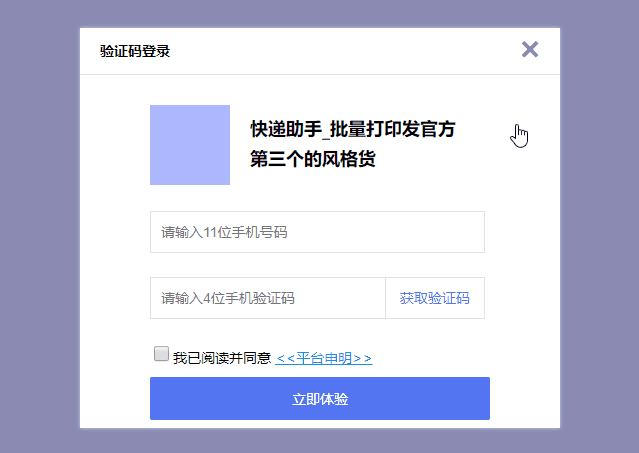639x453 pixels.
Task: Click the 第三个的风格货 subtitle line
Action: tap(313, 159)
